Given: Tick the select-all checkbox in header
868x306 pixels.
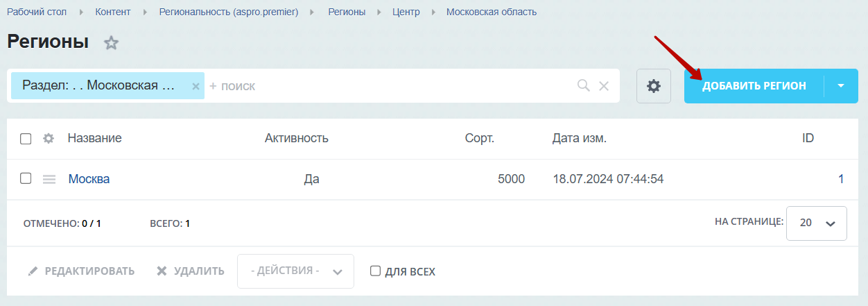Looking at the screenshot, I should (x=26, y=139).
